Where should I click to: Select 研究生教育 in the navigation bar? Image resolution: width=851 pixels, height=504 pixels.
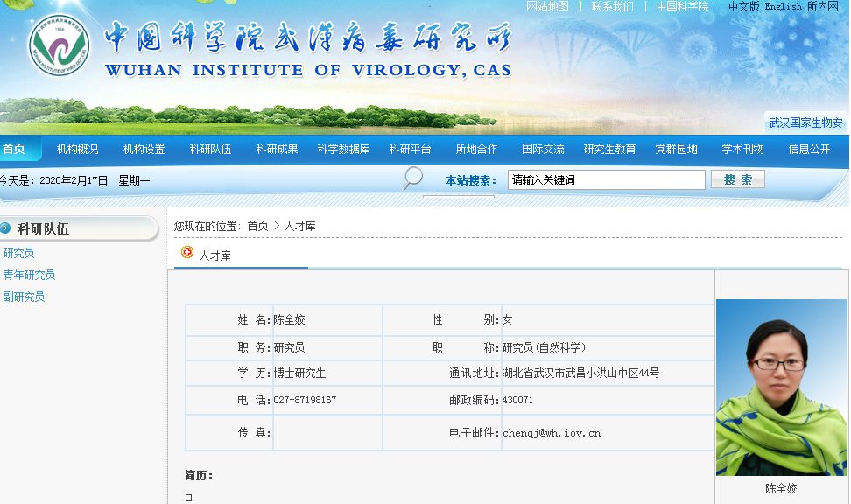tap(609, 150)
